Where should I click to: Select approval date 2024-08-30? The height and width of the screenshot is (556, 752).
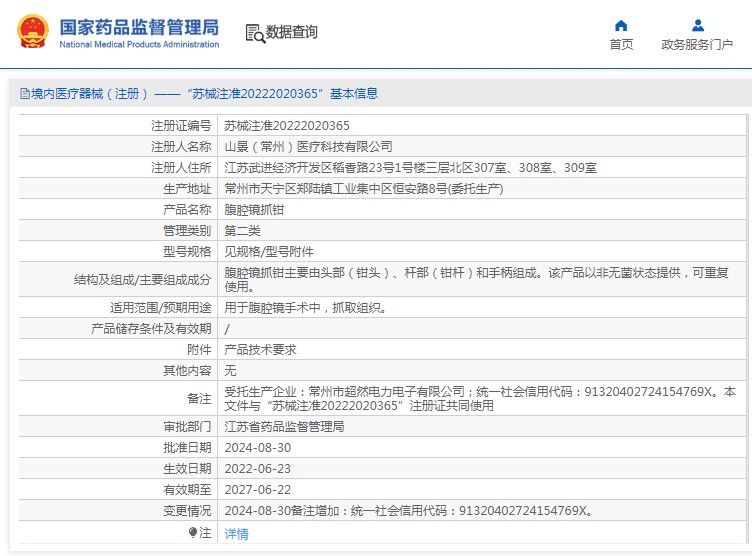(258, 448)
